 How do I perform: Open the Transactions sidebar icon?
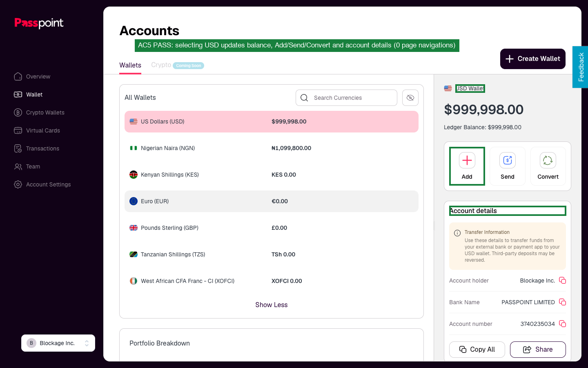pos(18,148)
